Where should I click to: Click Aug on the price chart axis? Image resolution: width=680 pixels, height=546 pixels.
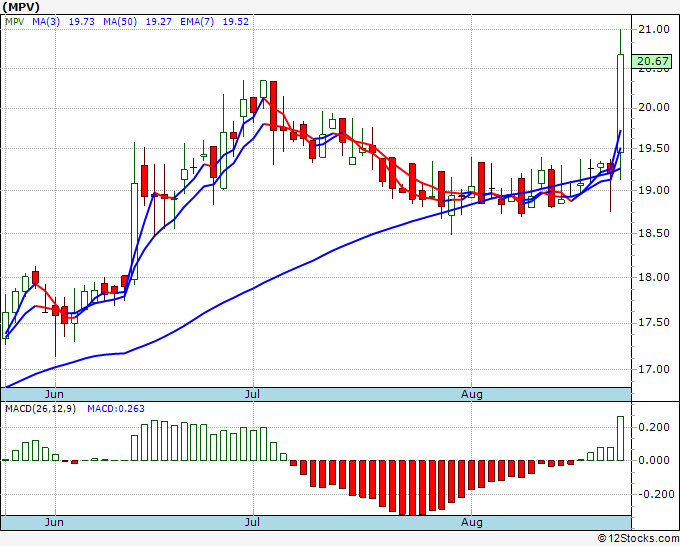click(x=472, y=394)
